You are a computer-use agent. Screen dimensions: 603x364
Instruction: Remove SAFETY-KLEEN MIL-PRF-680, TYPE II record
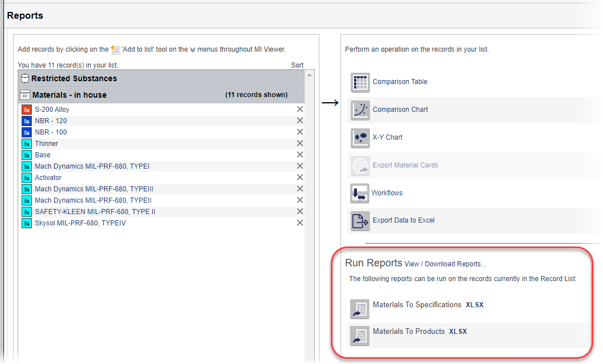pos(300,211)
